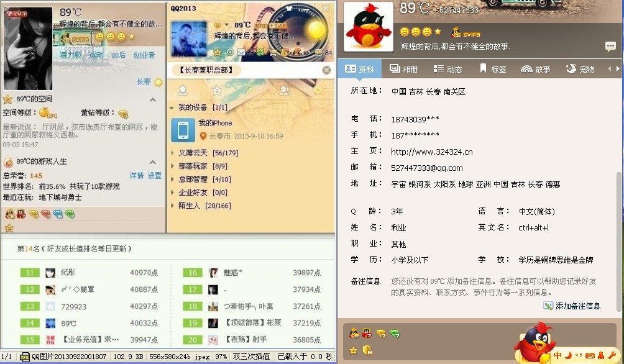Click 添加备注信息 to add a remark

point(572,306)
